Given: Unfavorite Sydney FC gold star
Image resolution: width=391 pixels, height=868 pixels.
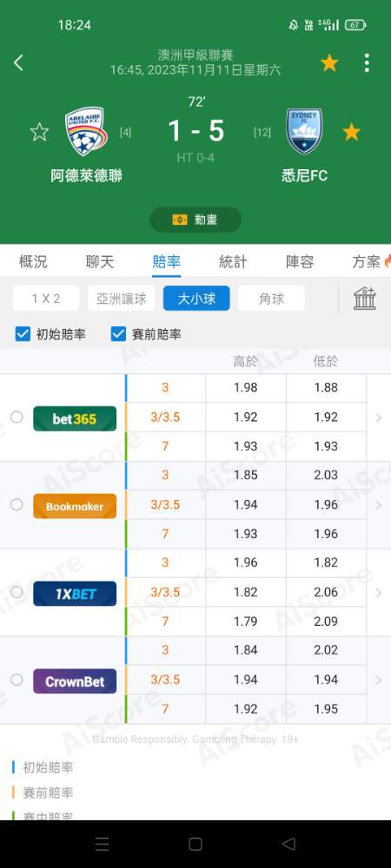Looking at the screenshot, I should (351, 132).
